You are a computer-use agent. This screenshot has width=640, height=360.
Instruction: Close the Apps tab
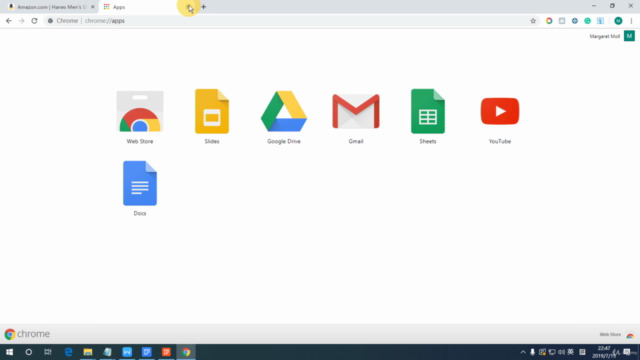tap(189, 7)
